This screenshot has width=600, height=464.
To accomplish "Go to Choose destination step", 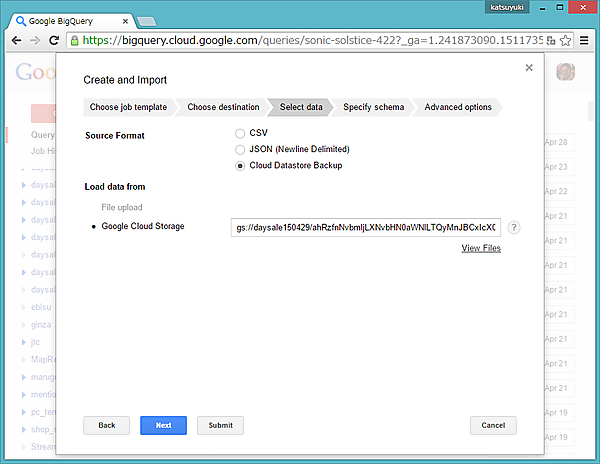I will tap(223, 107).
